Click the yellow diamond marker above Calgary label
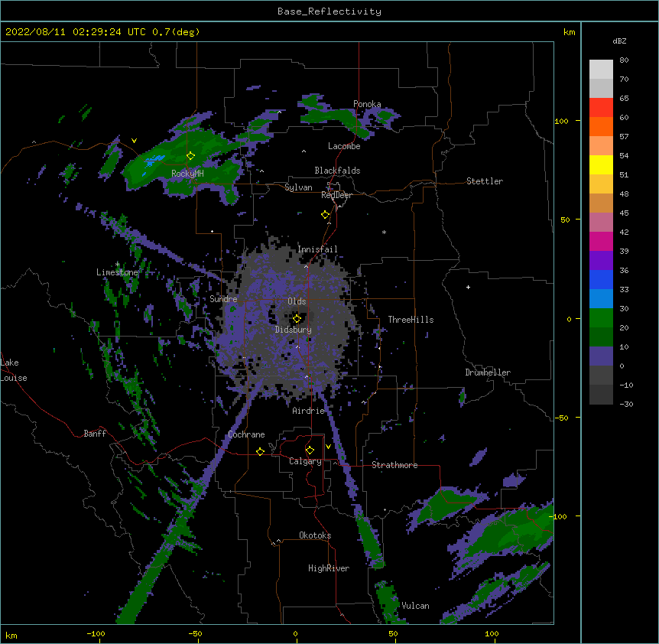 pyautogui.click(x=310, y=450)
